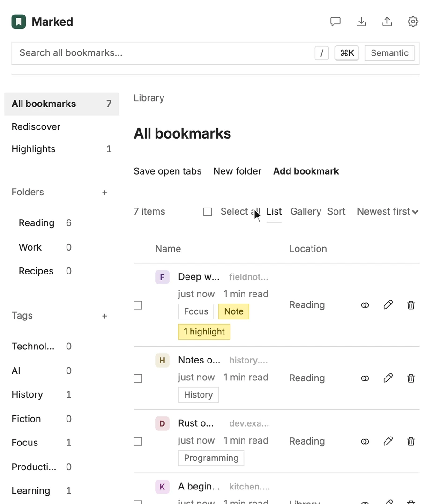Tick checkbox for Rust o... bookmark

(x=138, y=441)
